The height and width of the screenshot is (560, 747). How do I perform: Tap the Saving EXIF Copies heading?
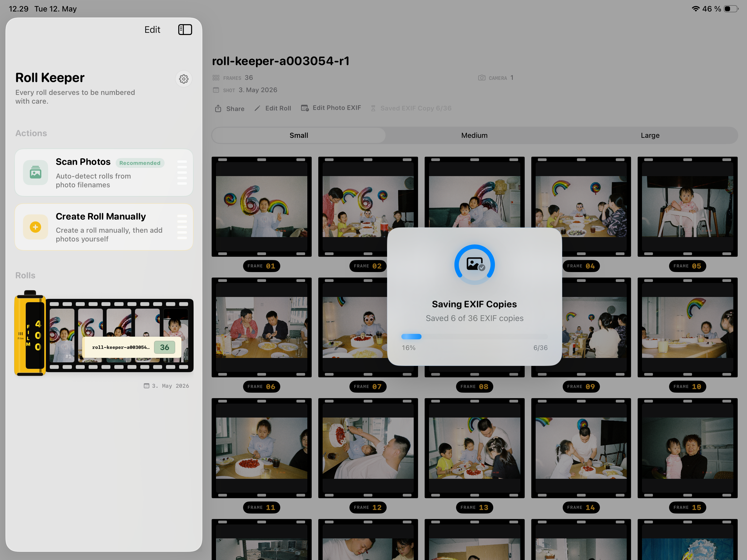click(x=474, y=304)
